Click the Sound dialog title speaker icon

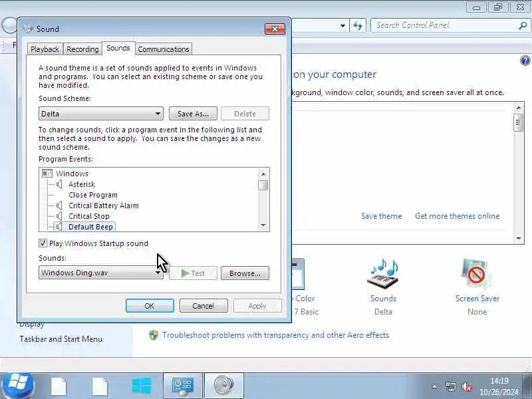pos(29,29)
